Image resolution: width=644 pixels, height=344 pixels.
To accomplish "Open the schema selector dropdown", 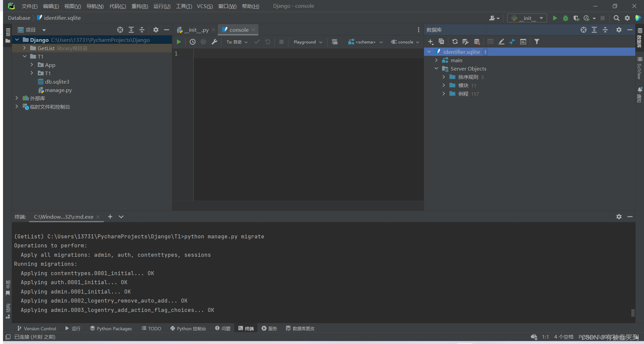I will pos(365,42).
